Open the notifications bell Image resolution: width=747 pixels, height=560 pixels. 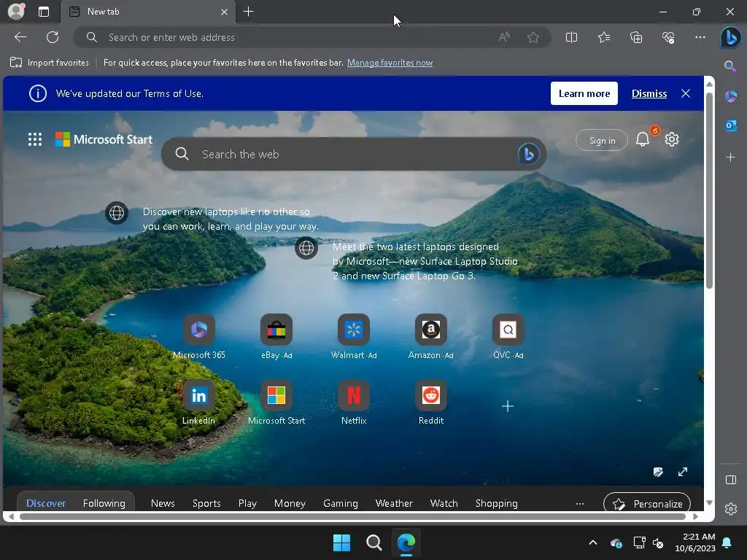coord(643,139)
